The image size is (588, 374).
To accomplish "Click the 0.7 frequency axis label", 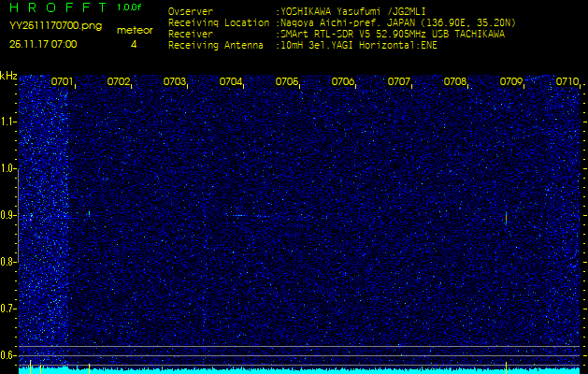I will pos(7,309).
